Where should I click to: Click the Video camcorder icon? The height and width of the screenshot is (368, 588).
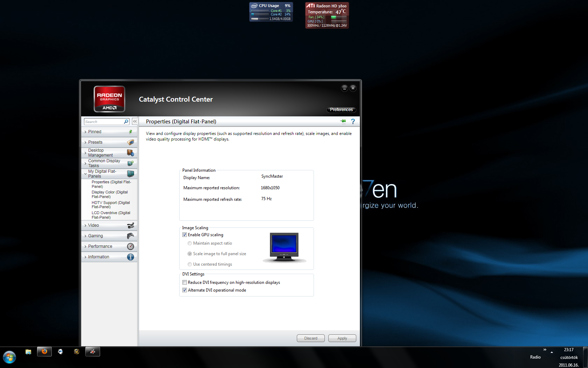click(131, 225)
